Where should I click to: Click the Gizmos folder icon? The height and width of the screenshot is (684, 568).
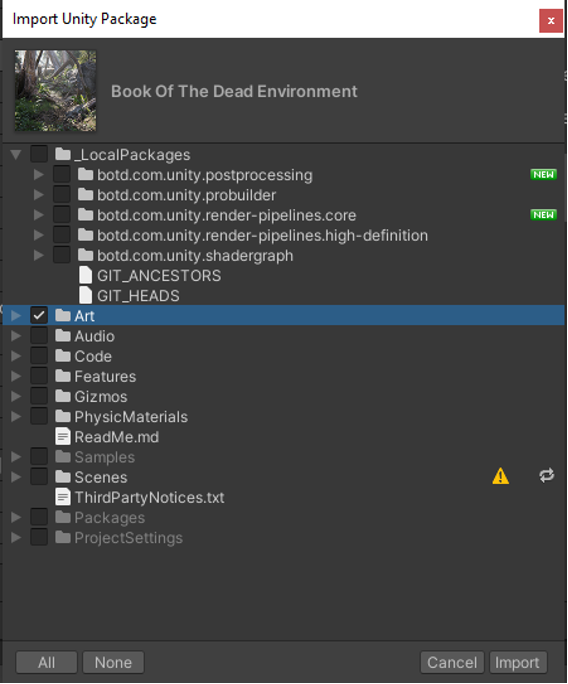63,396
